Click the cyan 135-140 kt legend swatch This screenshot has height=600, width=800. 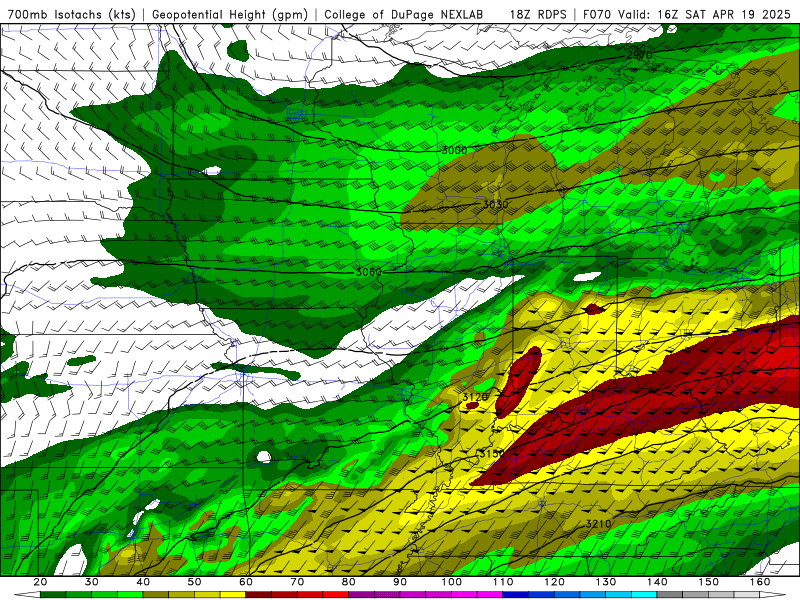[x=644, y=595]
